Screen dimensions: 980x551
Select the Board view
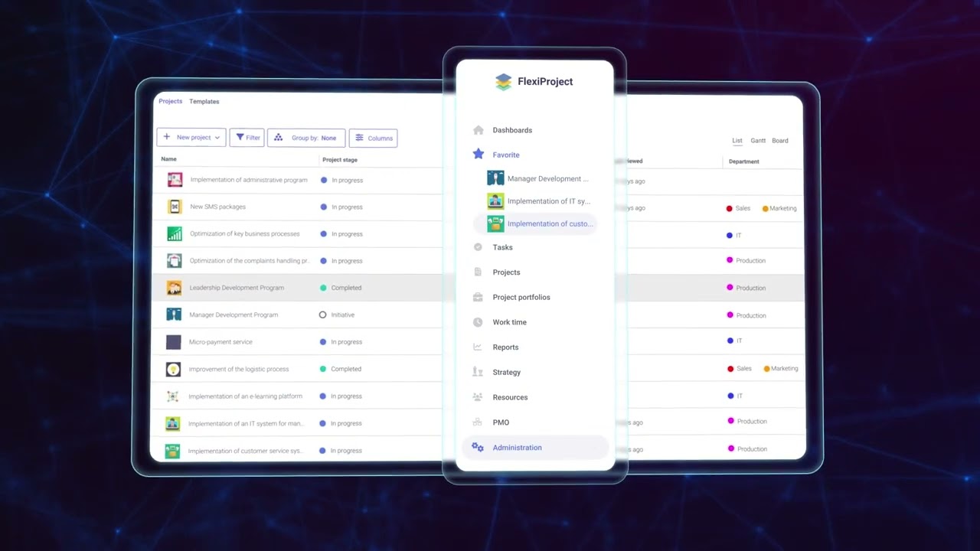[x=780, y=141]
